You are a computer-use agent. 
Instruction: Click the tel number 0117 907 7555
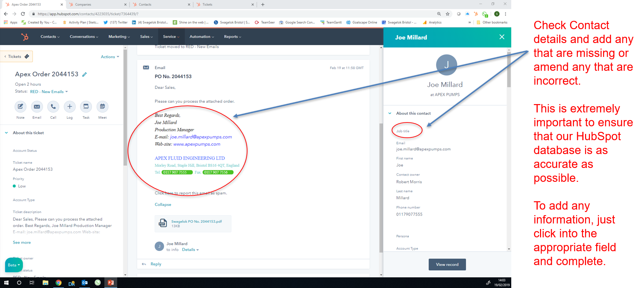[177, 172]
